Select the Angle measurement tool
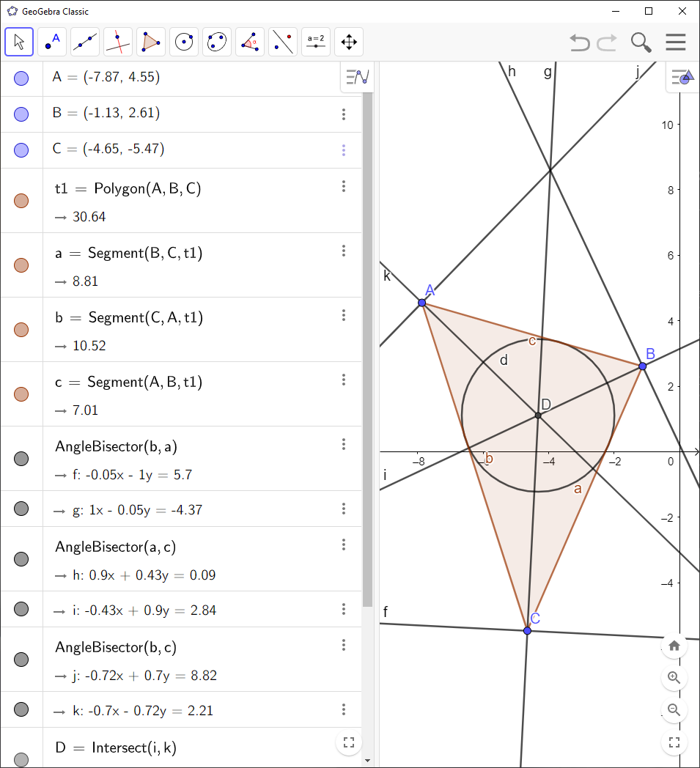 (x=250, y=42)
